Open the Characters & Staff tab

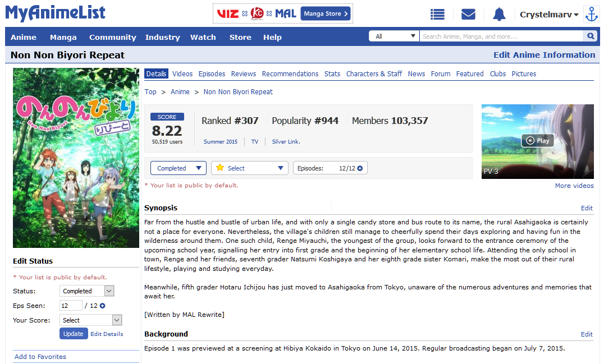coord(374,74)
